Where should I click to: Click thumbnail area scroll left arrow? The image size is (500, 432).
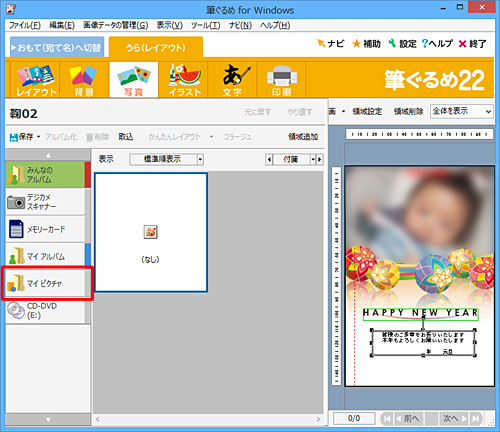(98, 419)
